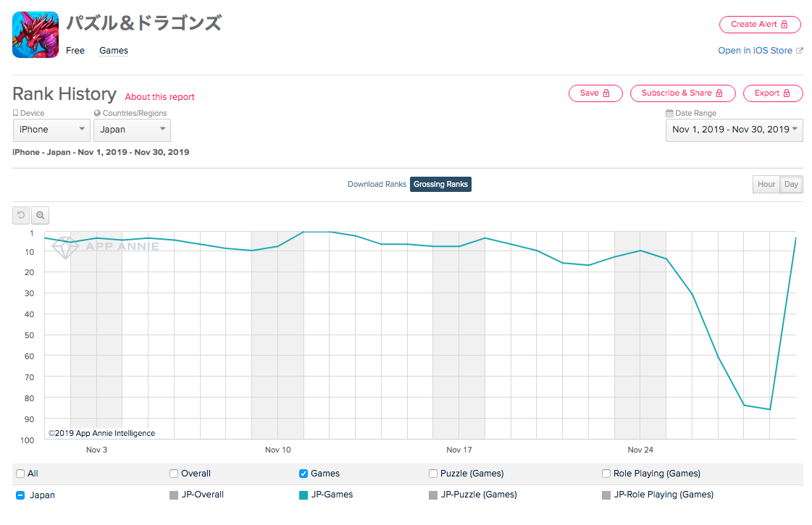Expand the Japan country dropdown
812x525 pixels.
132,130
